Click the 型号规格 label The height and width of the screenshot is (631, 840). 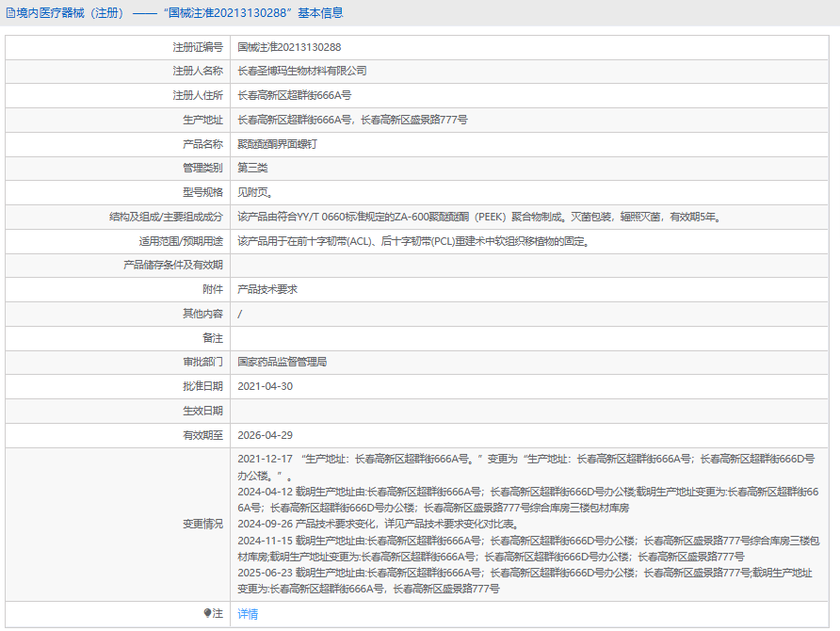[x=203, y=192]
